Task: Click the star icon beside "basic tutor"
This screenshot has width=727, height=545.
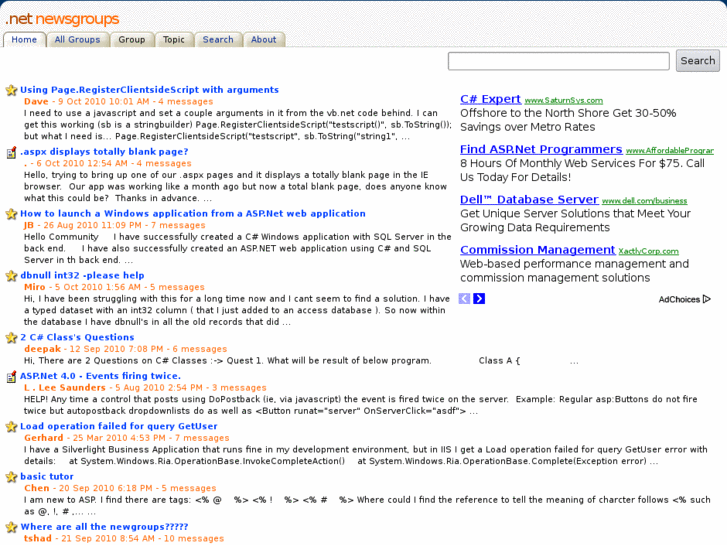Action: click(12, 477)
